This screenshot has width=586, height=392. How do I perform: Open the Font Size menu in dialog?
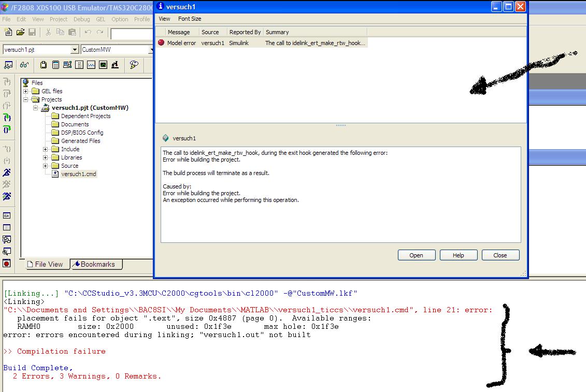[190, 19]
